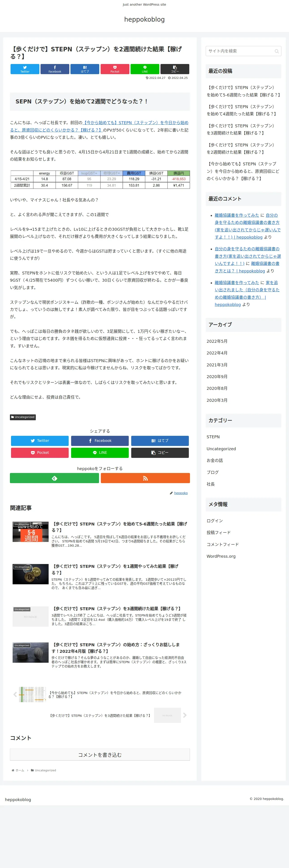Select ブログ category
Viewport: 289px width, 868px height.
point(213,472)
